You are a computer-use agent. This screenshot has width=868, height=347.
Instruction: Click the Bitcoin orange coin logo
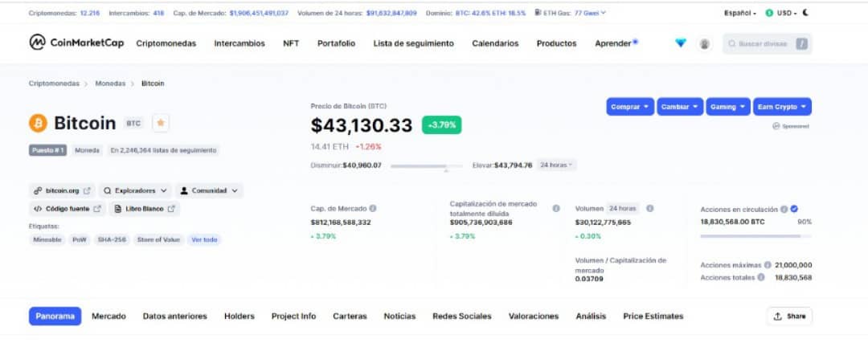coord(39,123)
